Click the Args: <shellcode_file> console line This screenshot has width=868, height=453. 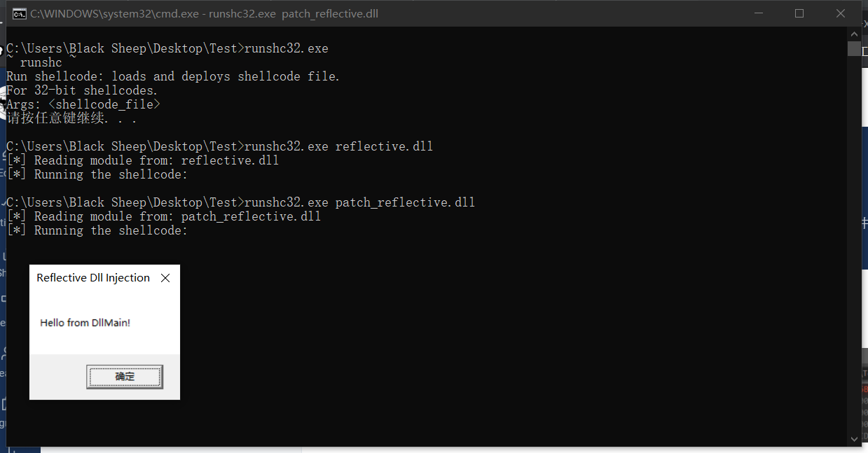(x=83, y=104)
